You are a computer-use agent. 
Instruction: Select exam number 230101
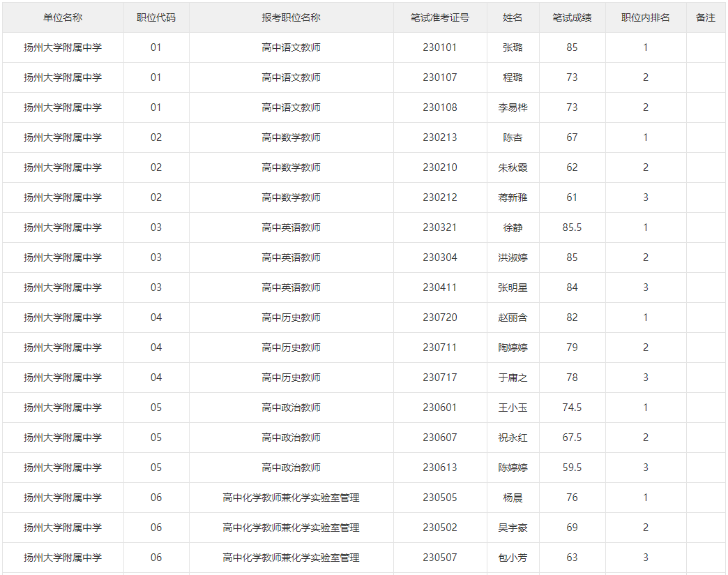(x=440, y=47)
